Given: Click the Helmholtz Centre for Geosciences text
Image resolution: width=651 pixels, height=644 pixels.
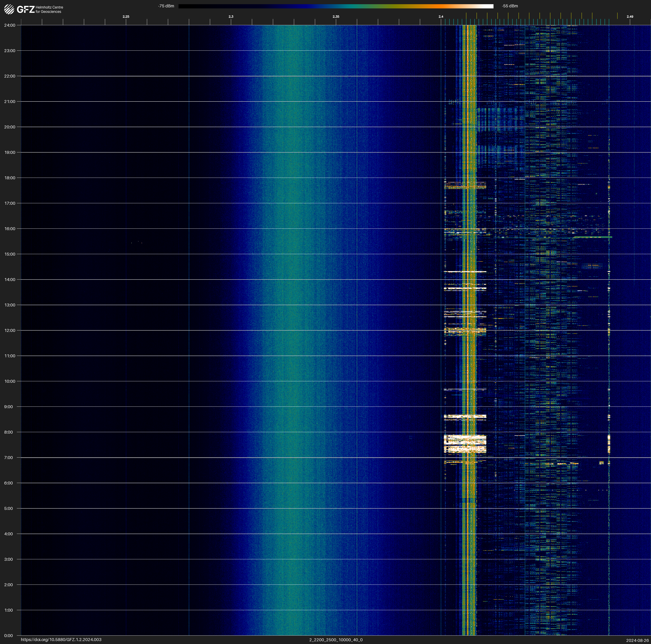Looking at the screenshot, I should pyautogui.click(x=49, y=9).
